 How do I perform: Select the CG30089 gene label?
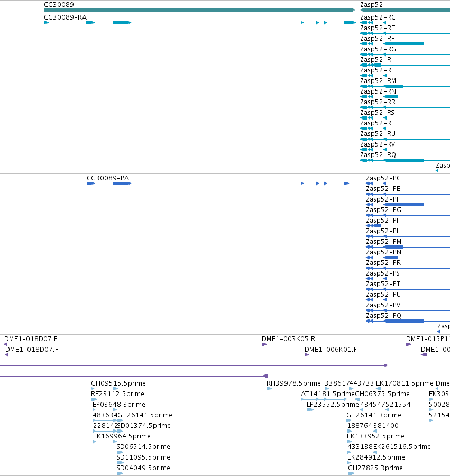pyautogui.click(x=59, y=5)
